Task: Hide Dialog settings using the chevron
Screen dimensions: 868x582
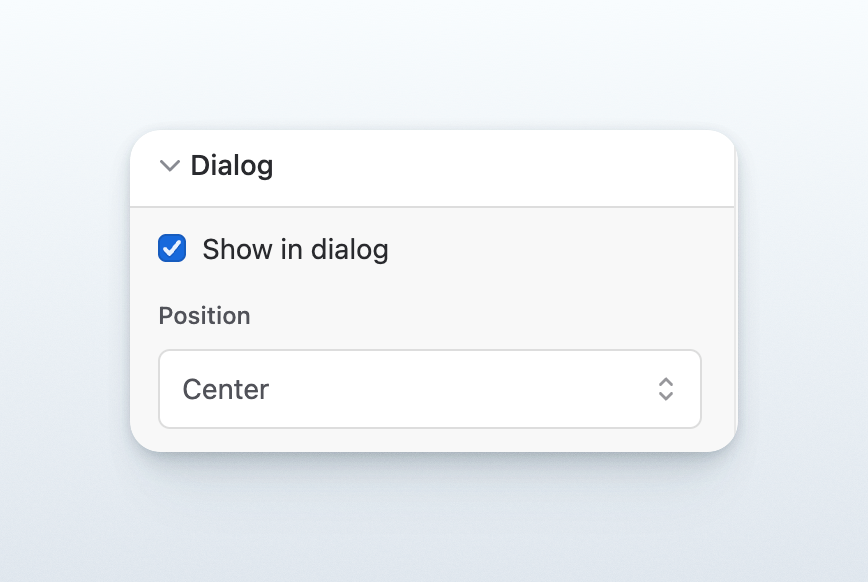Action: (169, 166)
